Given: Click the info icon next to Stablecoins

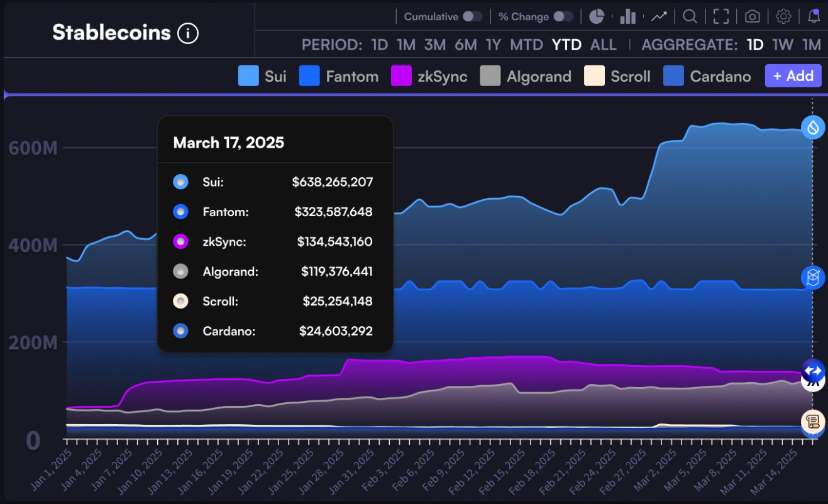Looking at the screenshot, I should [x=188, y=33].
